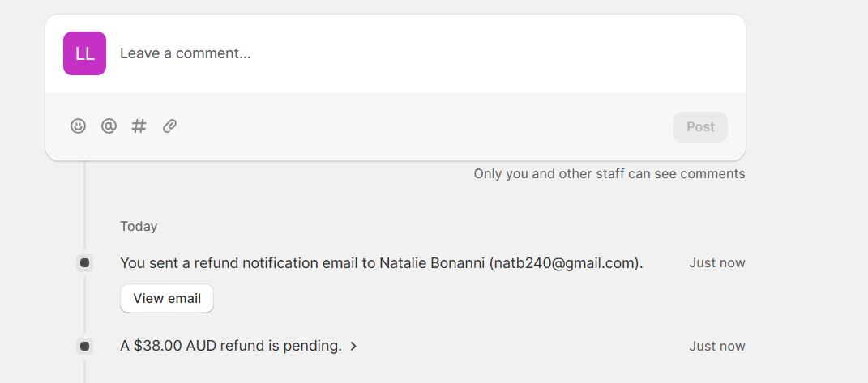The image size is (868, 383).
Task: Expand the $38.00 AUD refund chevron
Action: click(353, 347)
